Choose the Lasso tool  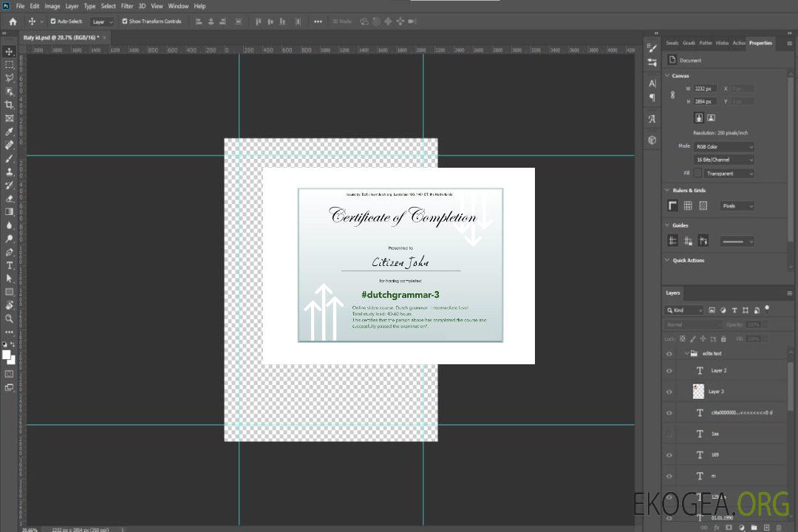tap(9, 78)
